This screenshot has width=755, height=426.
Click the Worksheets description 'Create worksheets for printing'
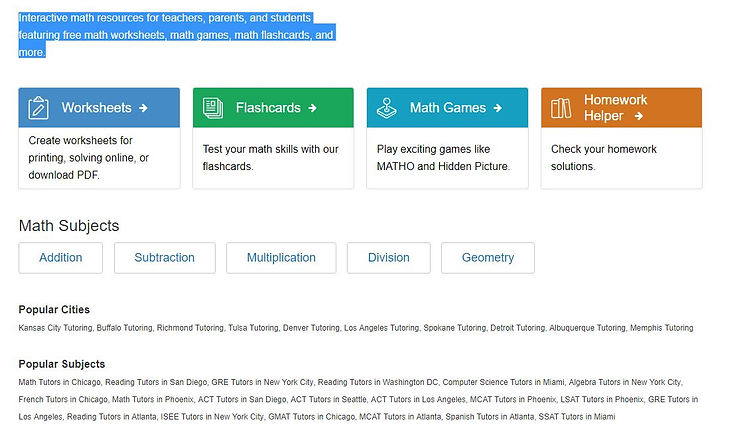[89, 158]
